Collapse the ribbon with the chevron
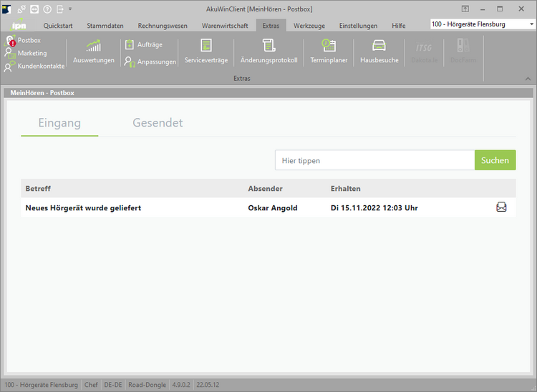 click(528, 78)
